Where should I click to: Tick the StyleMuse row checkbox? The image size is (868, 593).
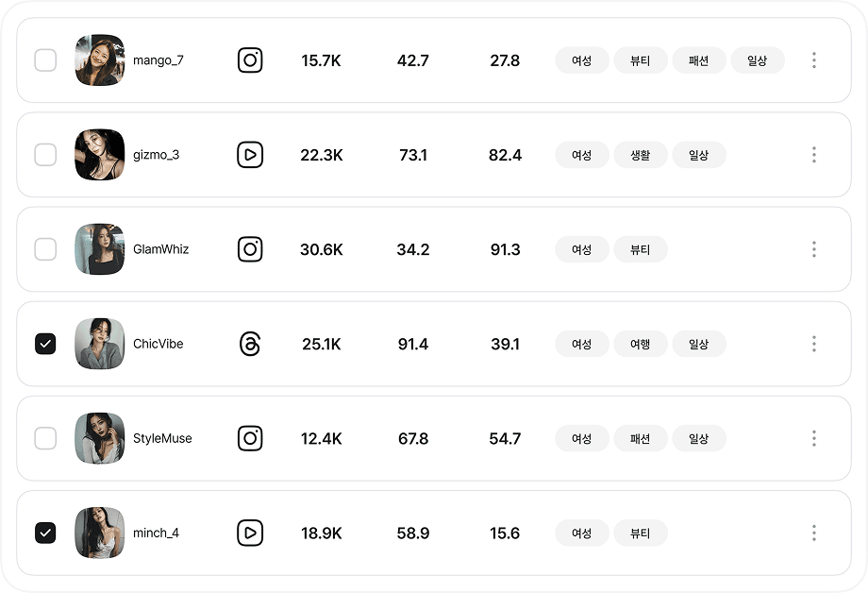click(x=45, y=438)
